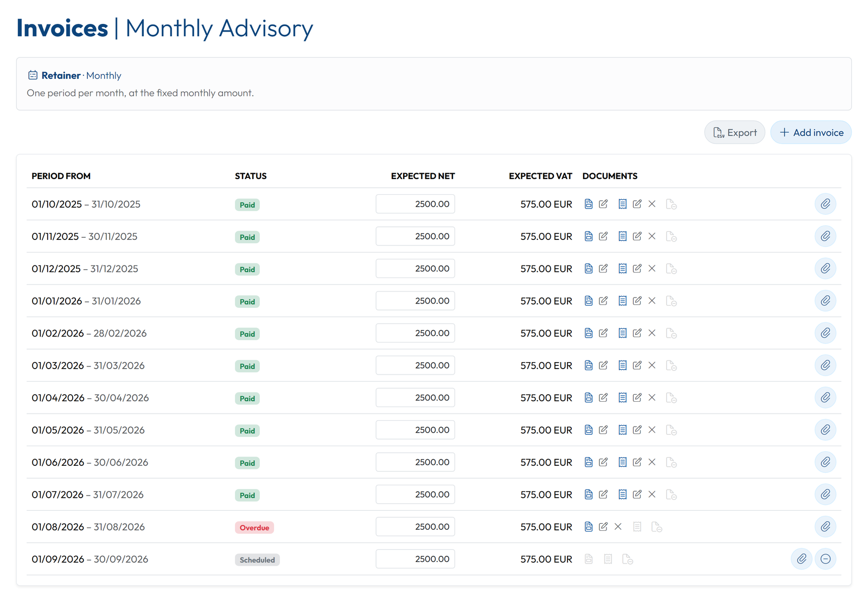868x602 pixels.
Task: Click paperclip for 01/10/2025 invoice
Action: [825, 204]
